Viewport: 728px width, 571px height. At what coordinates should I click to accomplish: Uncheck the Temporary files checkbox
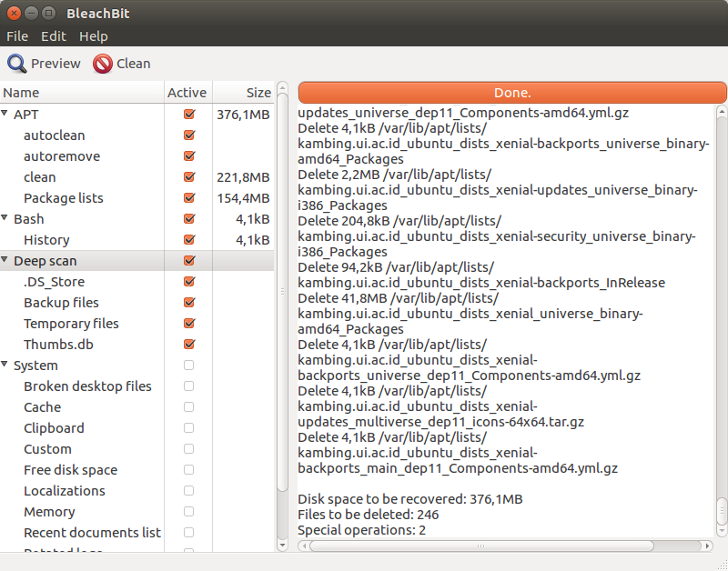(189, 324)
